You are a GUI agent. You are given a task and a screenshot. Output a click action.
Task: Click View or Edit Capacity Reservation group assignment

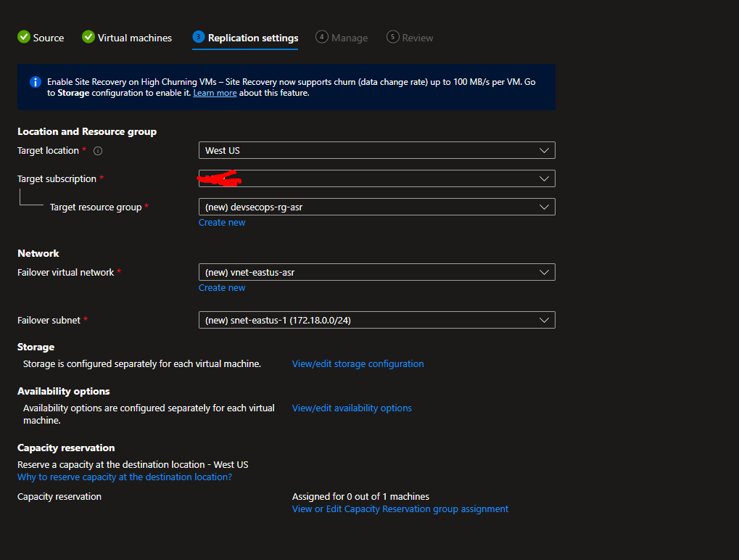click(400, 509)
